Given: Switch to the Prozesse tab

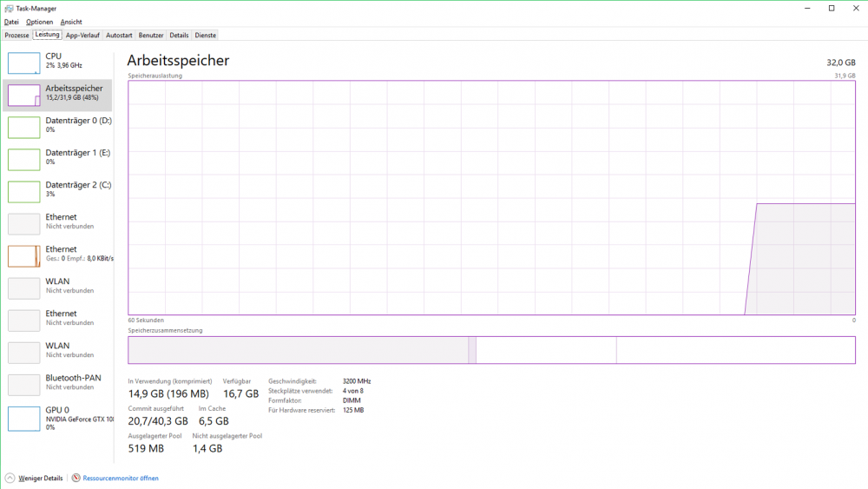Looking at the screenshot, I should coord(16,36).
